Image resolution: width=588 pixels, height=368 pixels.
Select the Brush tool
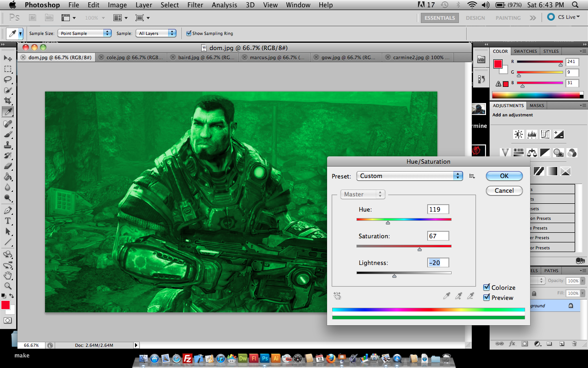(x=8, y=134)
